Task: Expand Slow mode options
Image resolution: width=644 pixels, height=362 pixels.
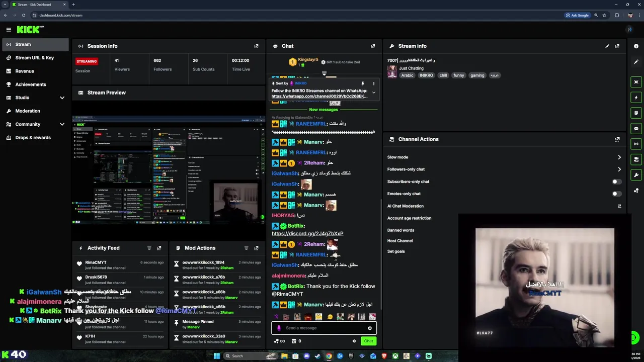Action: 619,157
